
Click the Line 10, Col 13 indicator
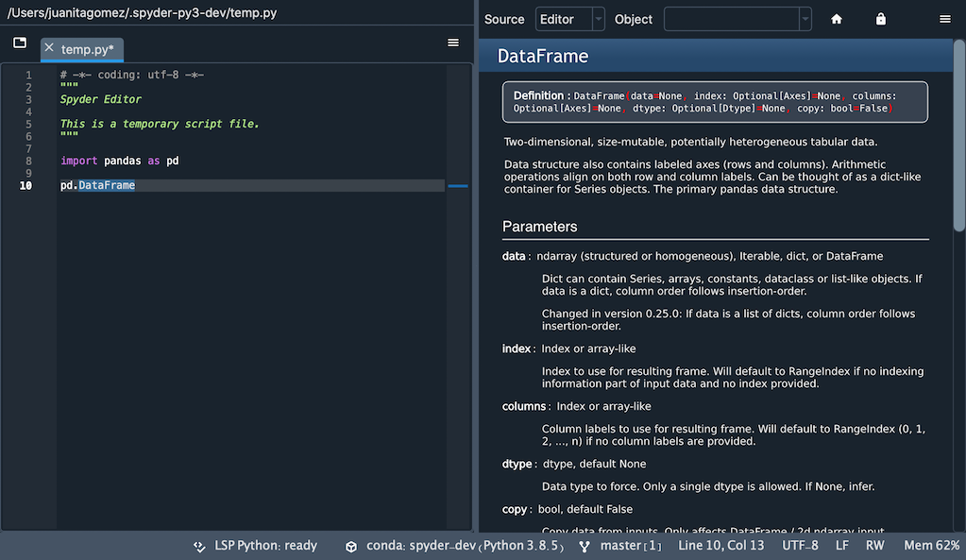click(721, 546)
